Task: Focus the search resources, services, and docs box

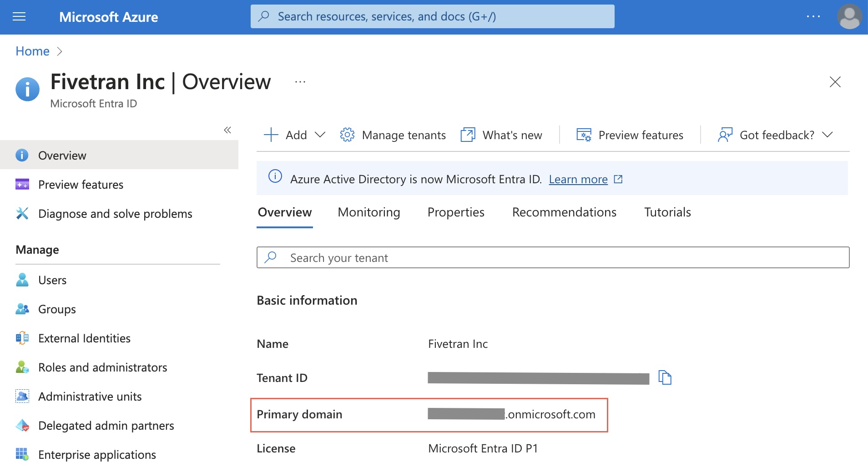Action: (432, 16)
